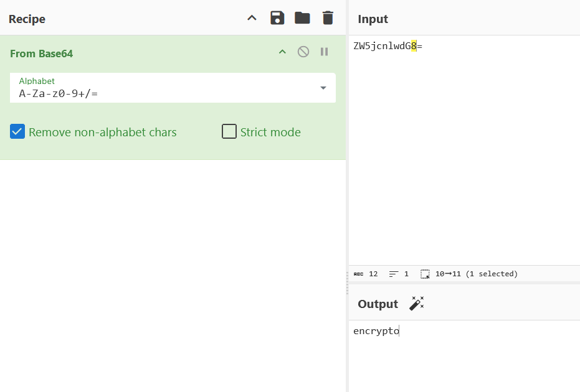Disable the From Base64 operation
Image resolution: width=580 pixels, height=392 pixels.
303,52
